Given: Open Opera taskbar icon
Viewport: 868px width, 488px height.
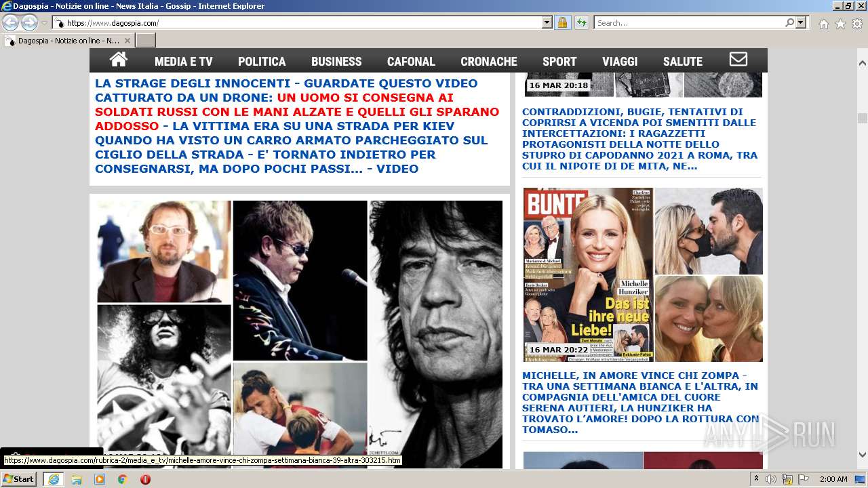Looking at the screenshot, I should click(x=145, y=479).
